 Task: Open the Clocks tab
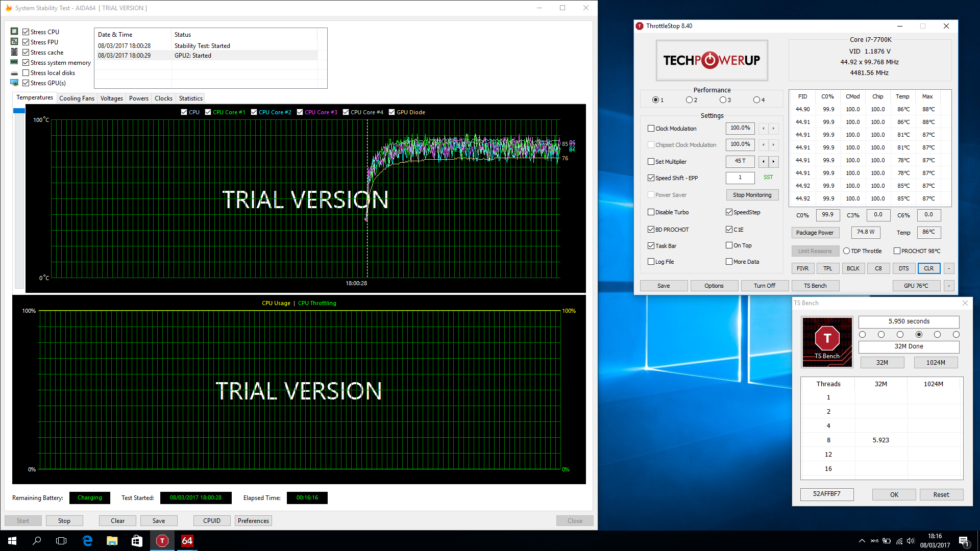point(163,98)
